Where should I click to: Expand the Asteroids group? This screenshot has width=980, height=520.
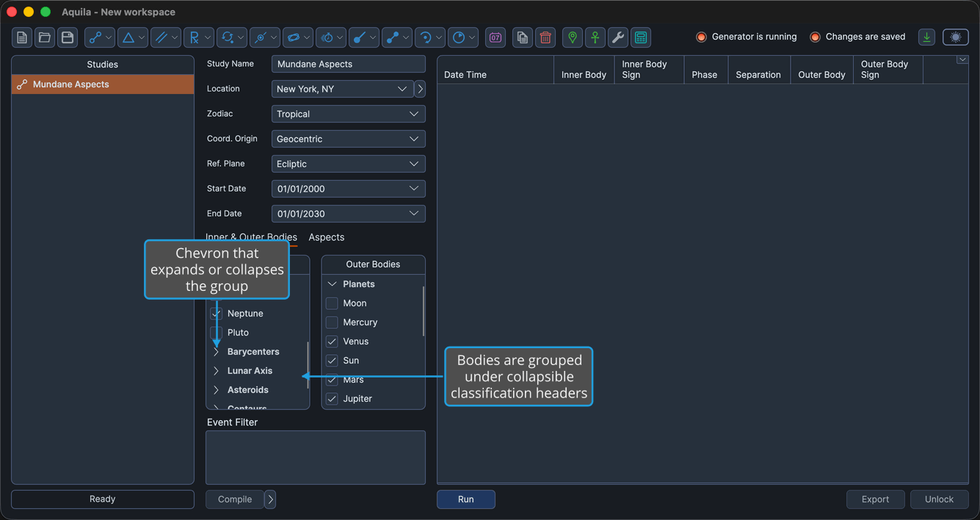pos(216,390)
